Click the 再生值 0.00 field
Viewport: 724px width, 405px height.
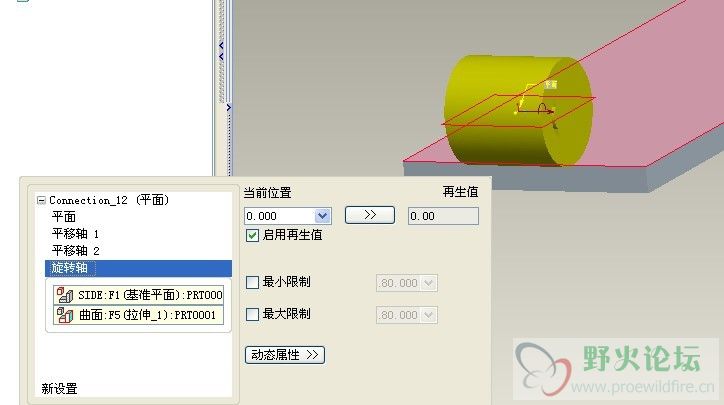443,216
